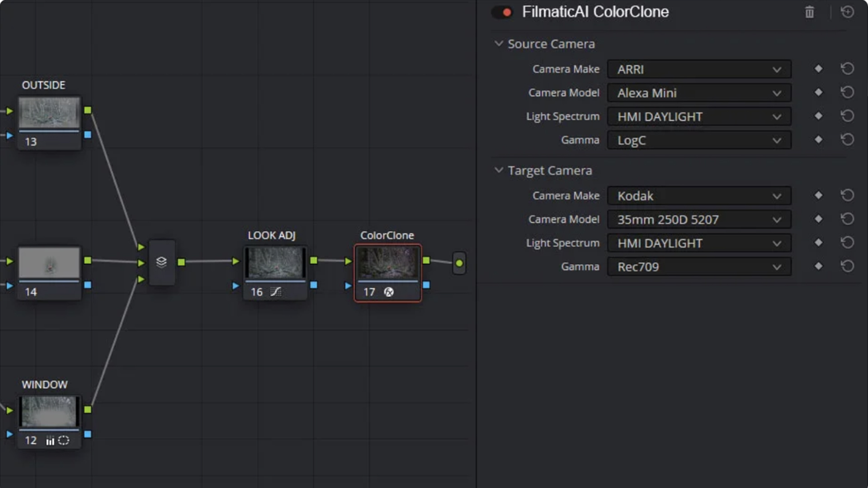Open the source Camera Make ARRI dropdown
Viewport: 868px width, 488px height.
coord(699,70)
